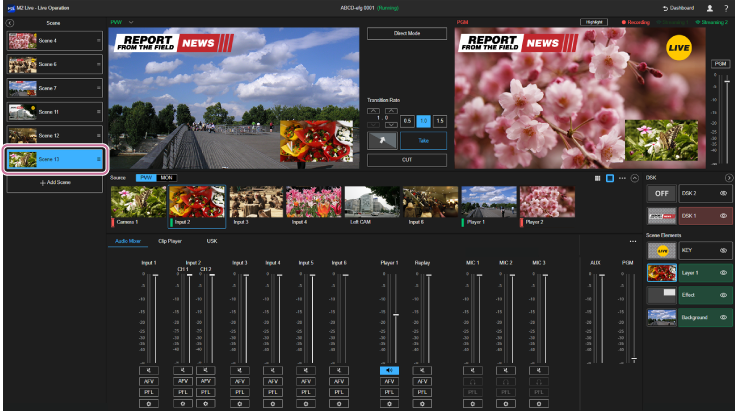Expand the PVW dropdown arrow
The height and width of the screenshot is (411, 735).
point(131,21)
